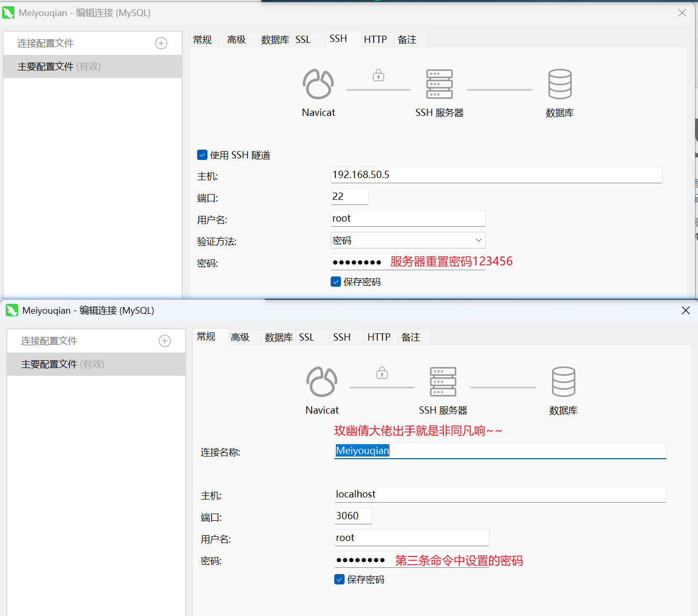Click the SSH host field with 192.168.50.5

pos(496,175)
